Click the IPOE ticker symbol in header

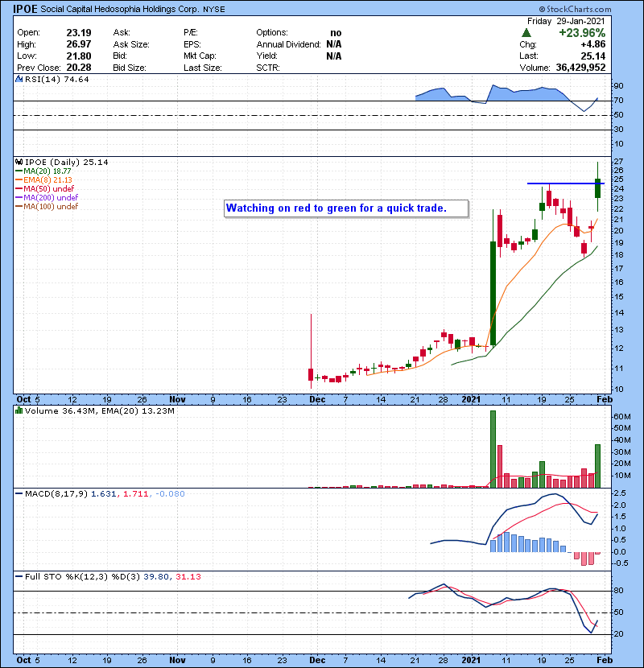tap(25, 9)
